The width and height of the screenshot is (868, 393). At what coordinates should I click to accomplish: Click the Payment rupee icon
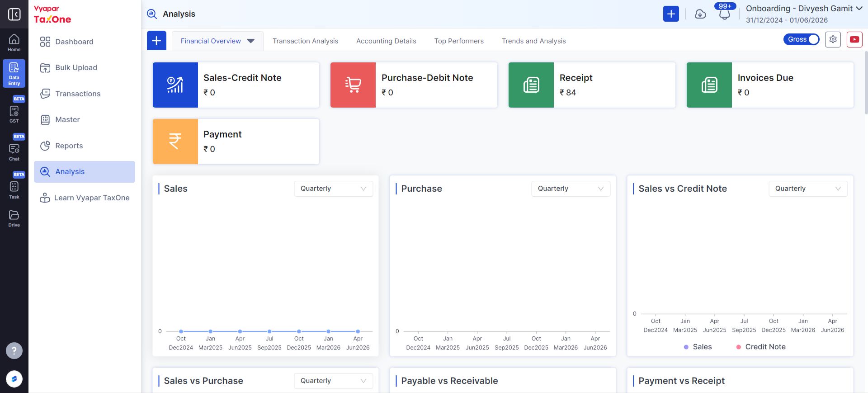[175, 142]
